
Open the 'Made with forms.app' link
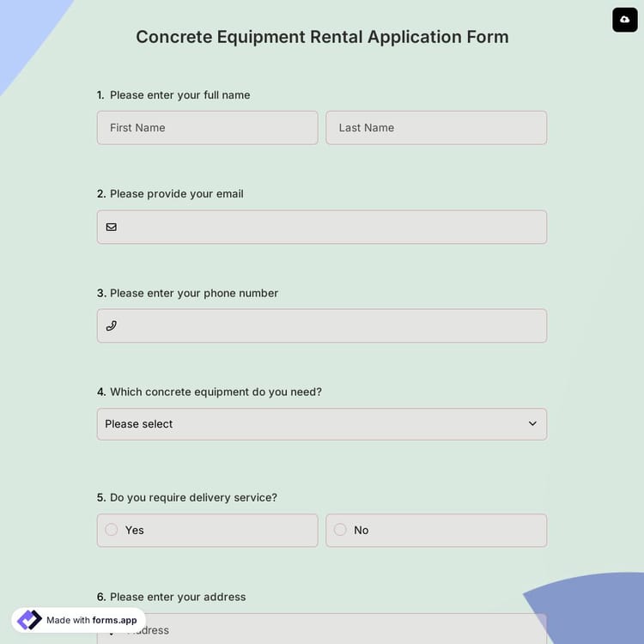(x=91, y=620)
